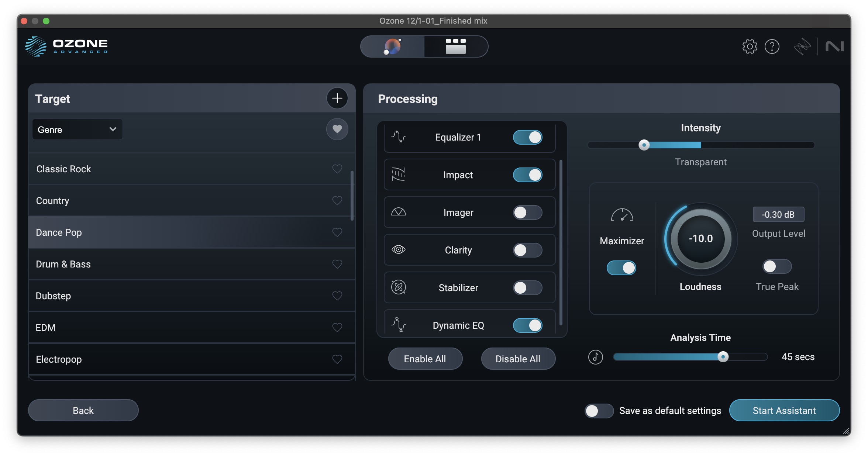The image size is (868, 456).
Task: Click the Dynamic EQ module icon
Action: click(x=399, y=325)
